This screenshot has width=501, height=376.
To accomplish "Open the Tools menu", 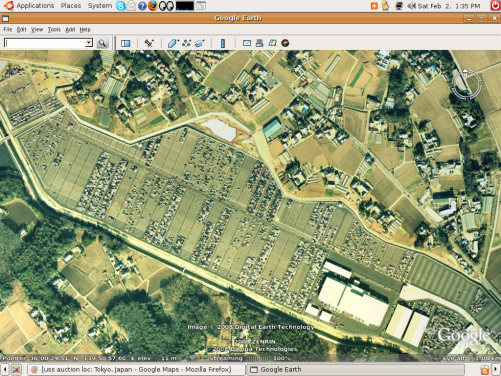I will pyautogui.click(x=54, y=30).
